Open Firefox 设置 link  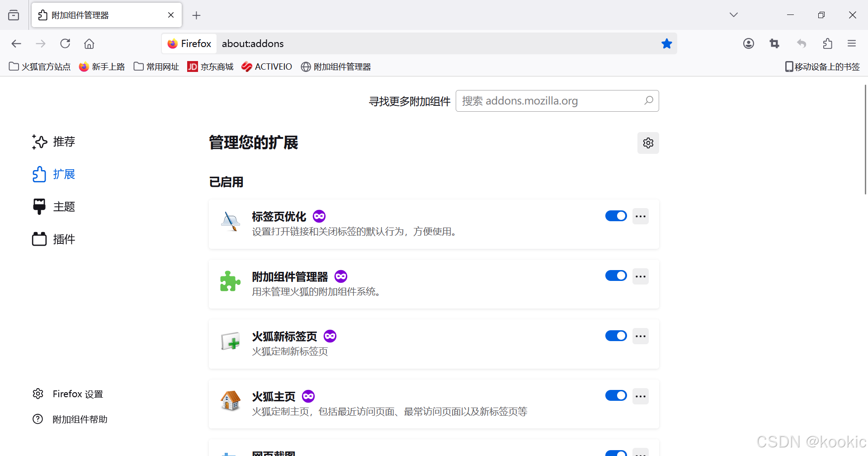coord(68,394)
